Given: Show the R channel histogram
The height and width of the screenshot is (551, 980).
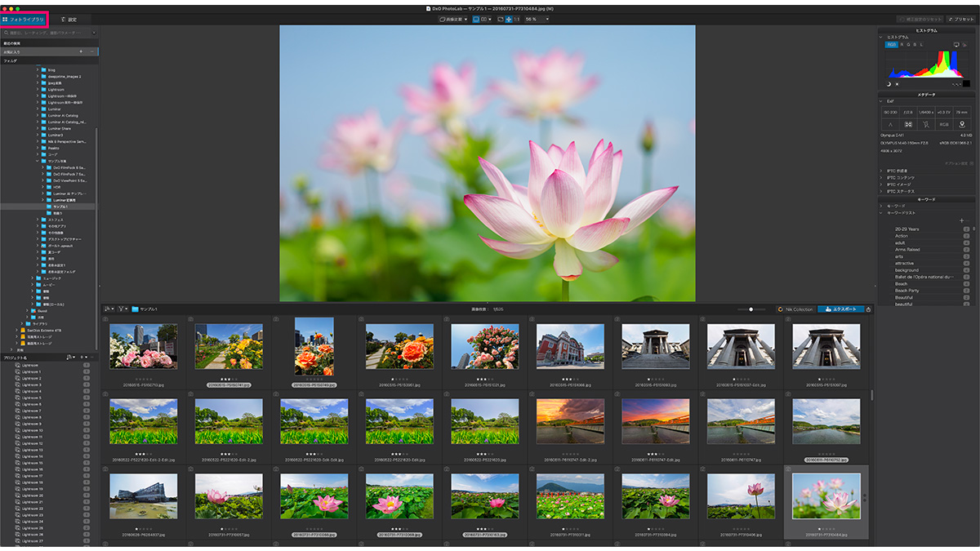Looking at the screenshot, I should tap(903, 45).
